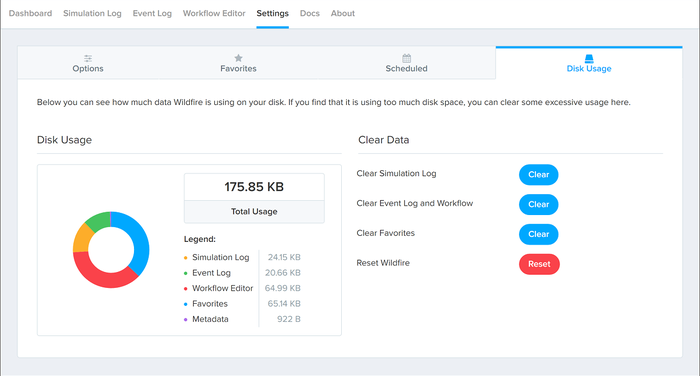The width and height of the screenshot is (700, 376).
Task: Click the disk usage description paragraph
Action: (333, 102)
